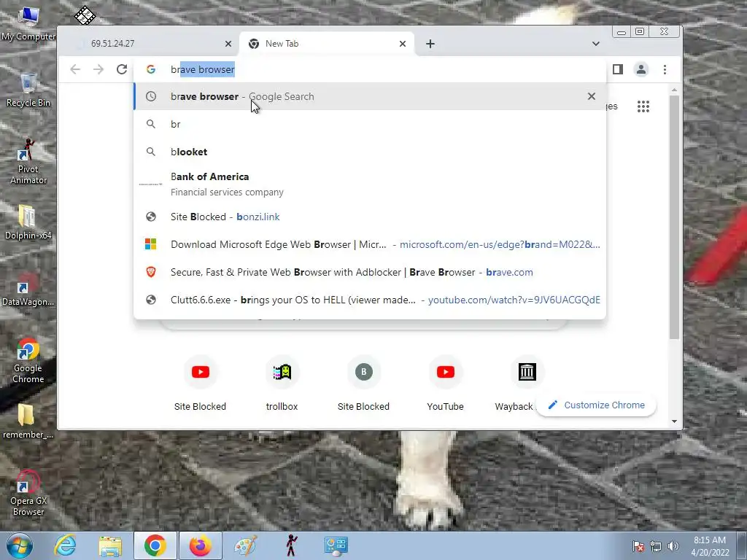Choose the Bank of America suggestion

point(370,184)
